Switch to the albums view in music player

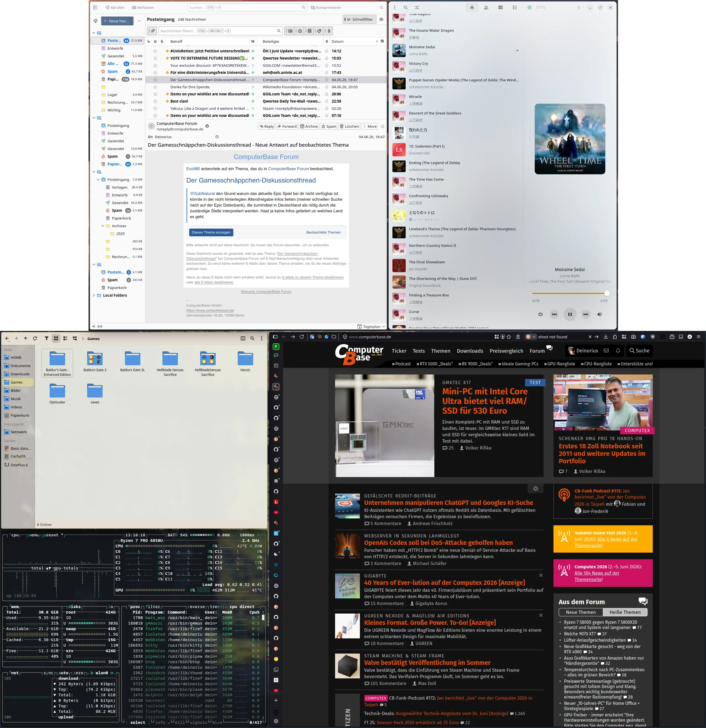[501, 7]
